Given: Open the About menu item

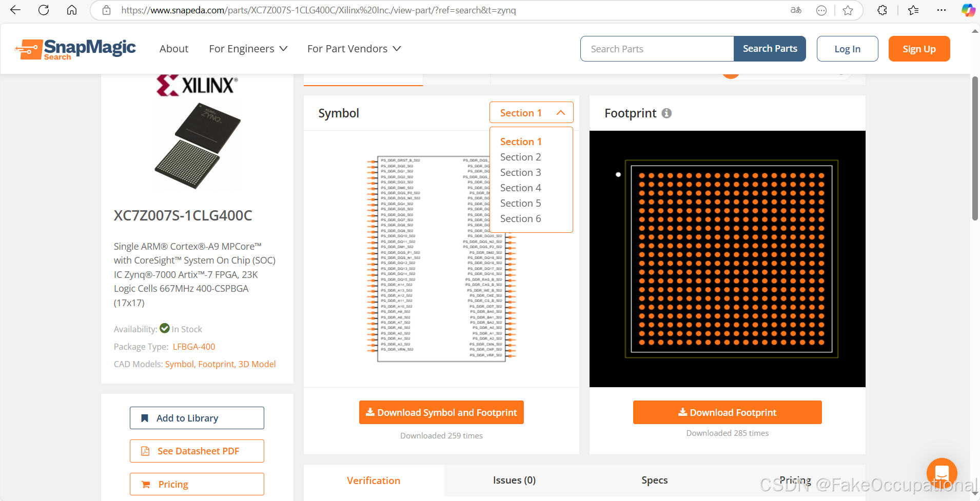Looking at the screenshot, I should click(x=174, y=49).
